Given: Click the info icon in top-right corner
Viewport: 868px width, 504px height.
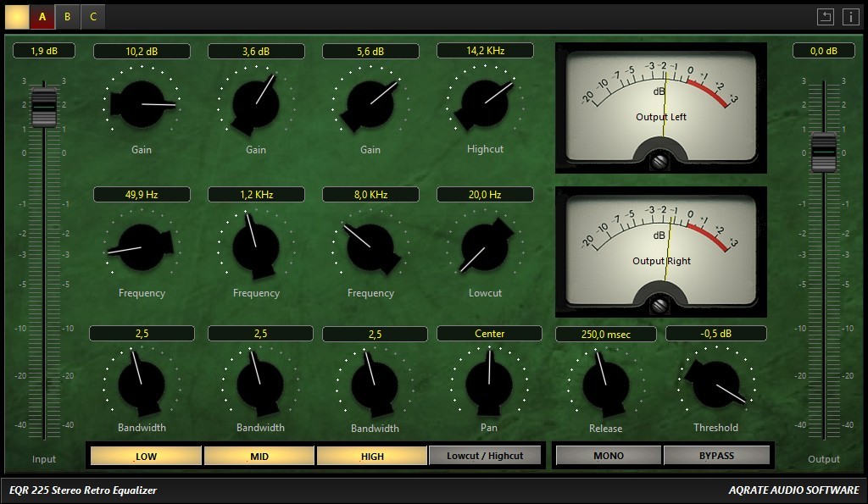Looking at the screenshot, I should click(850, 16).
